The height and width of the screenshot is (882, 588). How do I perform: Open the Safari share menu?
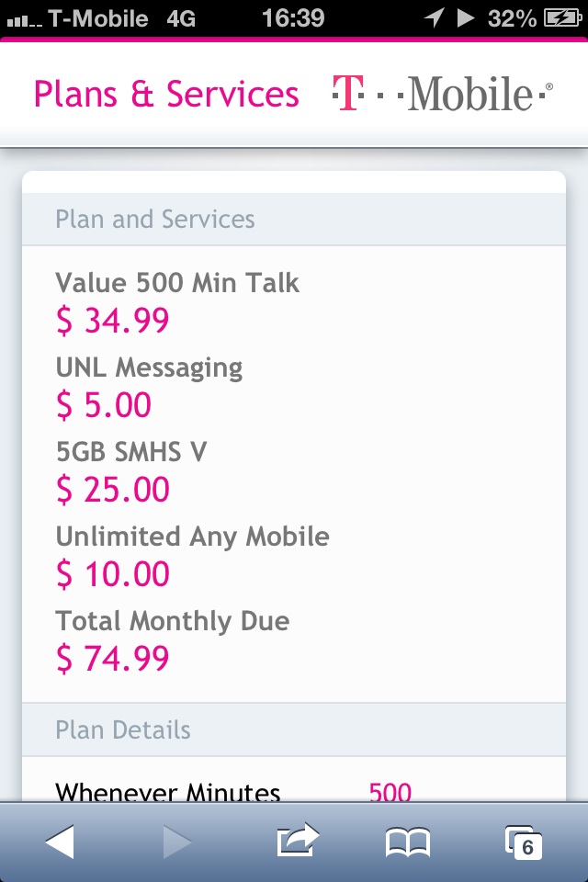coord(297,840)
